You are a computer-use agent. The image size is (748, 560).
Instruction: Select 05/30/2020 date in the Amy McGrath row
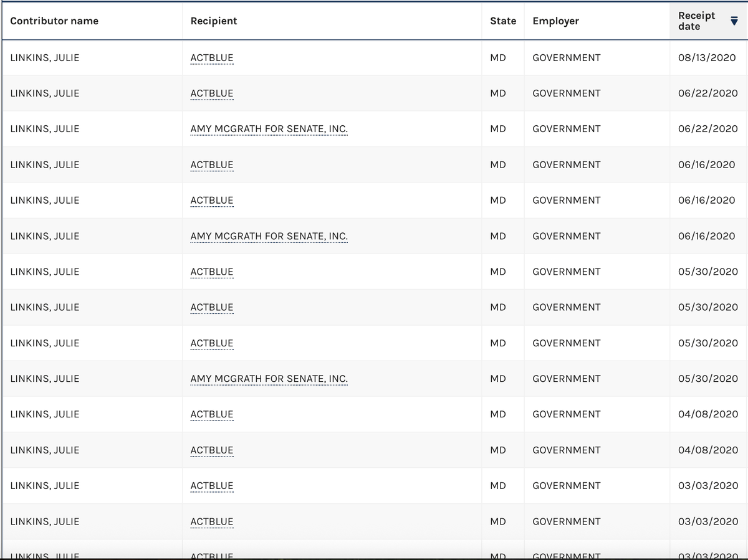coord(708,379)
